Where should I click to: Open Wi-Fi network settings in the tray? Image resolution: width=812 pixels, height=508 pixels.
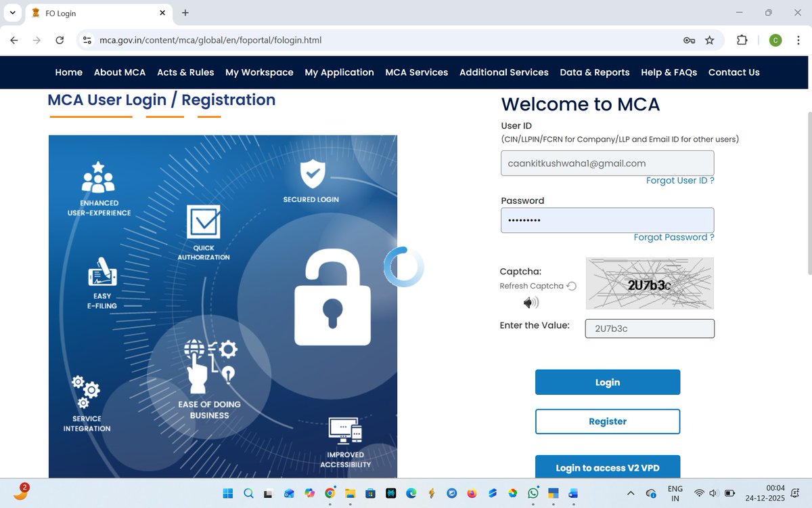699,493
